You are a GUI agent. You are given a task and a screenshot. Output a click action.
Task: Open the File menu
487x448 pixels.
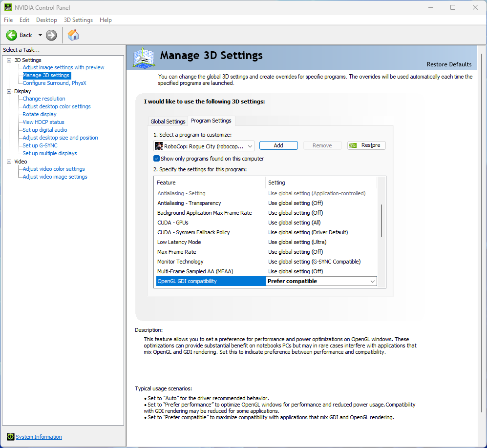[x=8, y=20]
